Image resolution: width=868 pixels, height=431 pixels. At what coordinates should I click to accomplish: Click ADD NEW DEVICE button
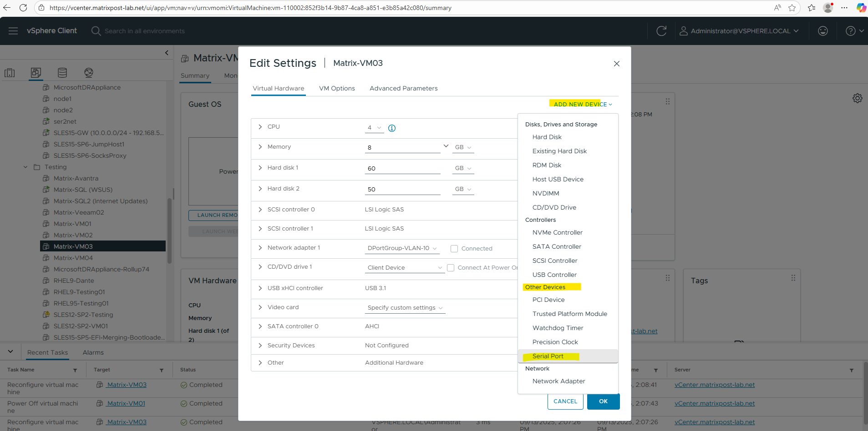[x=583, y=104]
